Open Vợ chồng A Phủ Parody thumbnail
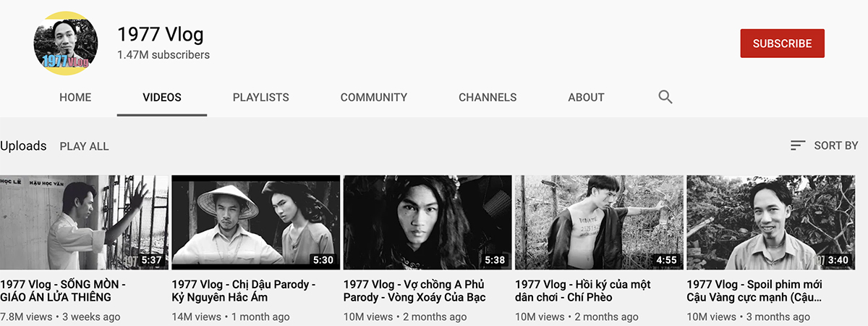This screenshot has width=868, height=326. point(427,222)
